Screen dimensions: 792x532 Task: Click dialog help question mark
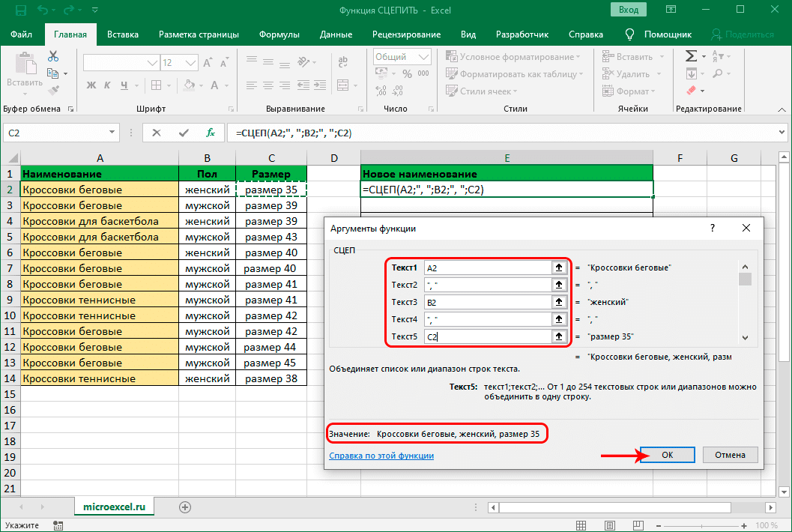712,228
